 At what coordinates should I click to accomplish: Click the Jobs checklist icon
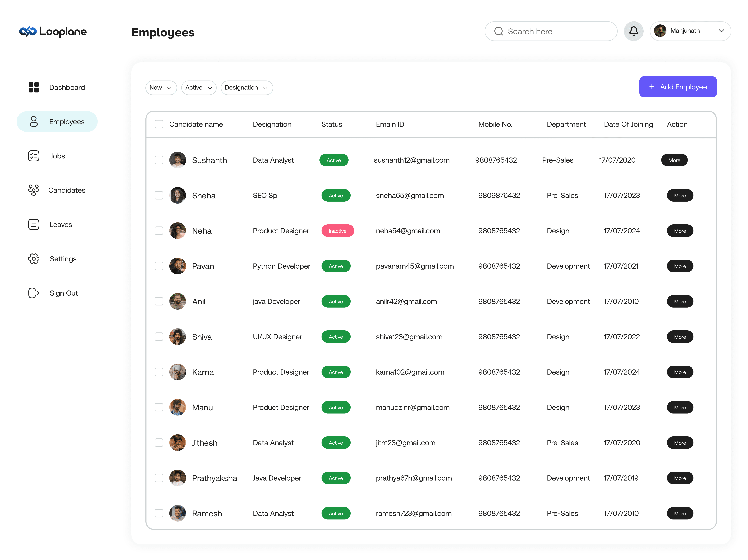(34, 156)
